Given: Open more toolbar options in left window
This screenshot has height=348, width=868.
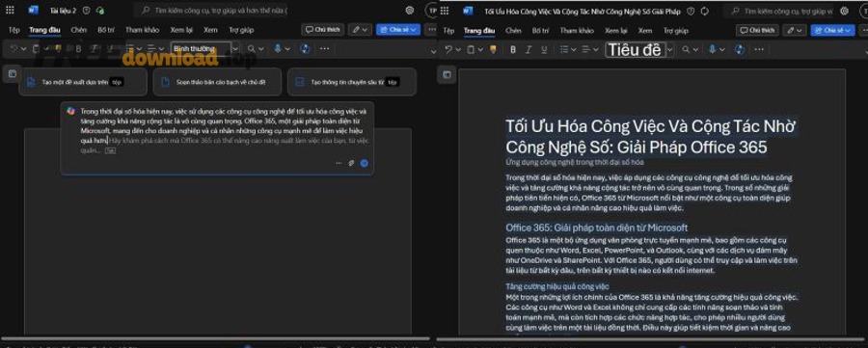Looking at the screenshot, I should [x=325, y=49].
